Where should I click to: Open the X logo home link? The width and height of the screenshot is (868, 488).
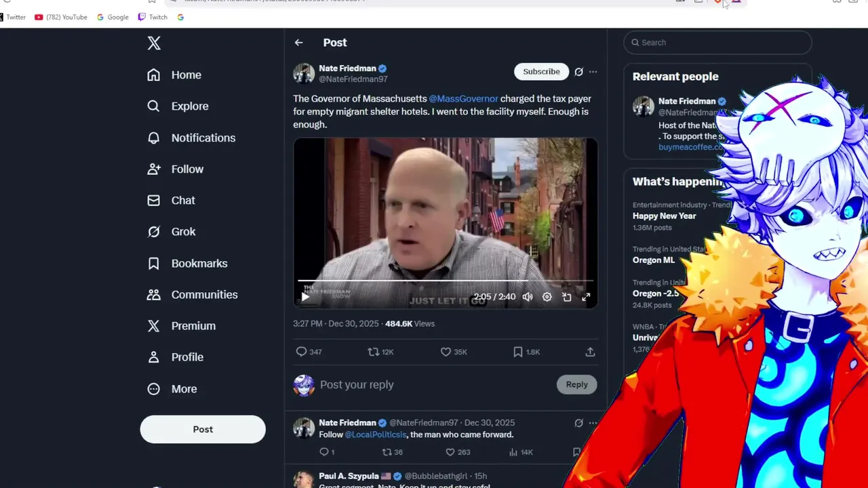[x=154, y=43]
